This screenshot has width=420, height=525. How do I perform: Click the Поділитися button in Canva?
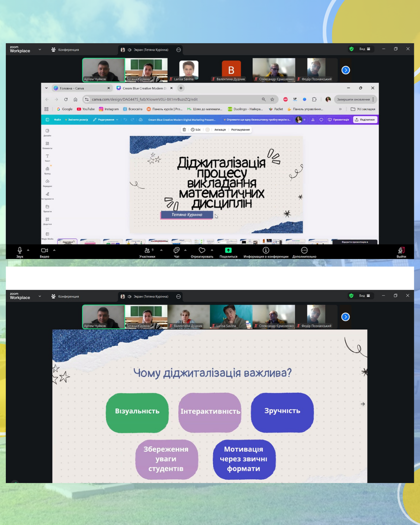365,119
